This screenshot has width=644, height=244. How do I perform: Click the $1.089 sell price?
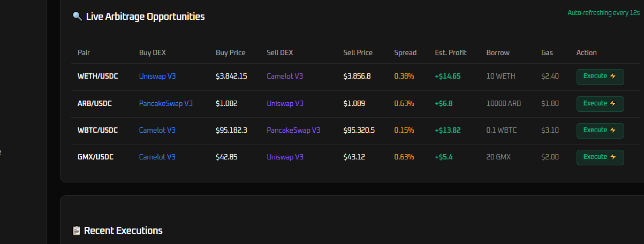pyautogui.click(x=354, y=103)
